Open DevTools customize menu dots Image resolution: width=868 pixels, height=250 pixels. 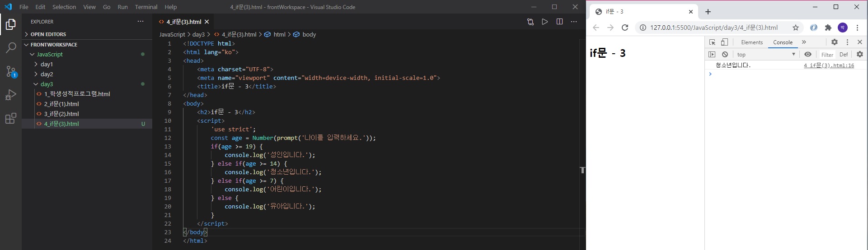847,42
